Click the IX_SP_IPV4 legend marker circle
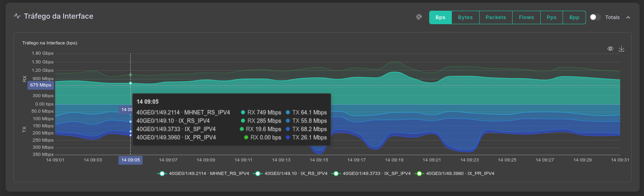This screenshot has height=196, width=644. 336,174
